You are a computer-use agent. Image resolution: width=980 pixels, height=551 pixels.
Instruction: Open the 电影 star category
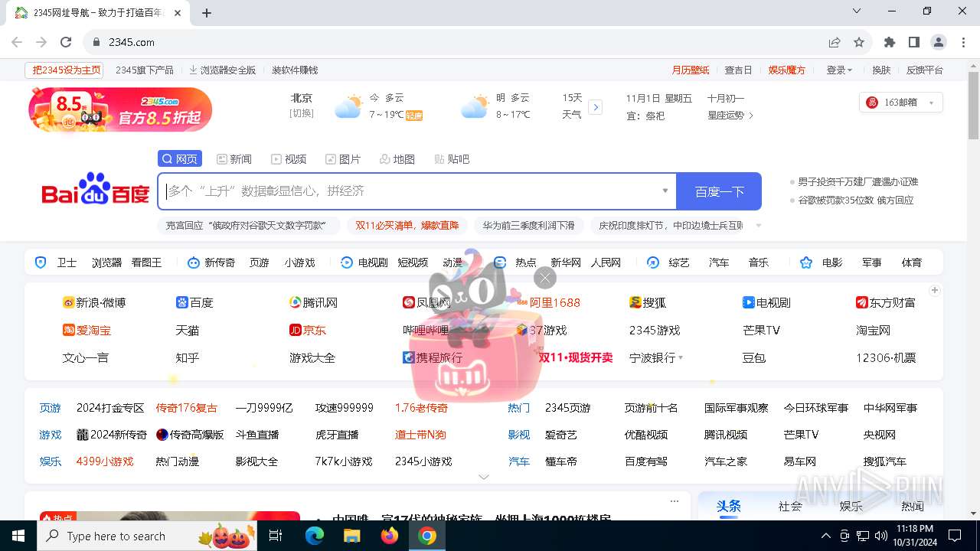click(822, 262)
